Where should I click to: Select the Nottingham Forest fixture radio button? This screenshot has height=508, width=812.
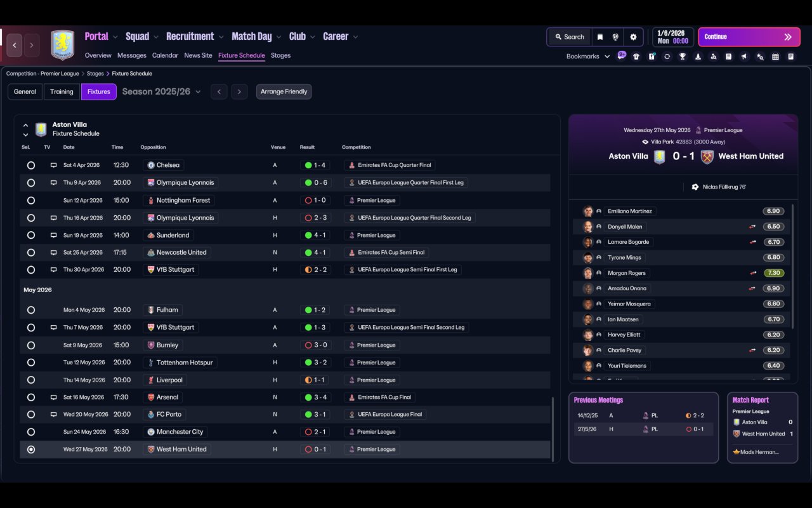click(x=31, y=200)
